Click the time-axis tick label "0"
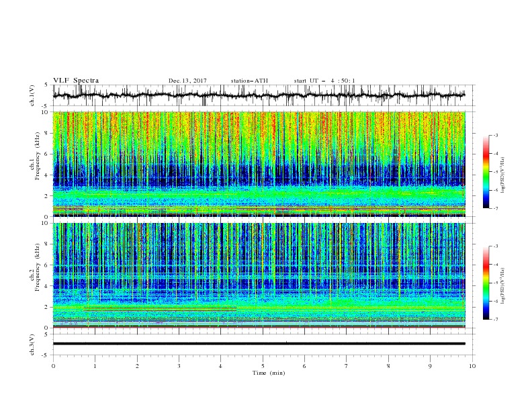Image resolution: width=532 pixels, height=411 pixels. (53, 366)
